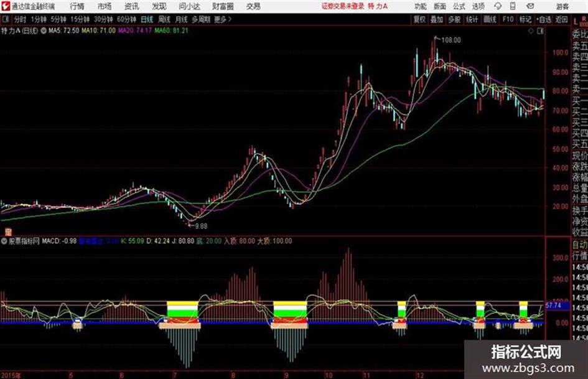Select the 月线 monthly period tab

182,19
